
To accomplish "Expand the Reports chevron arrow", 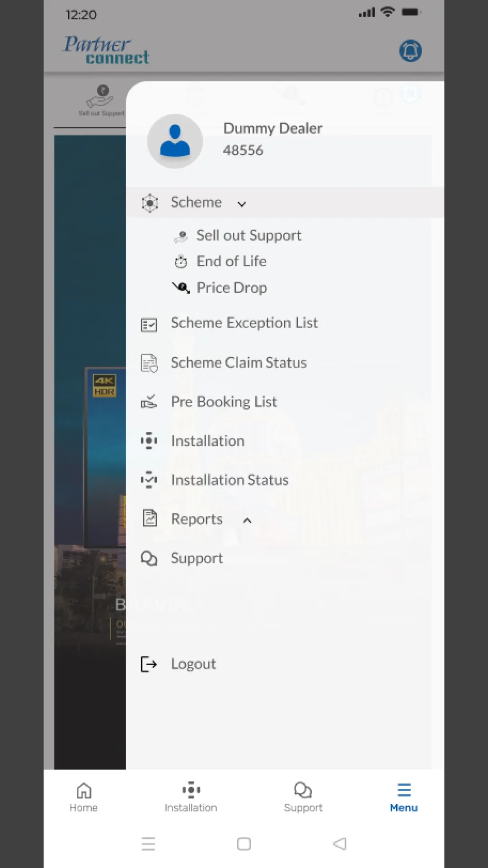I will (x=247, y=520).
